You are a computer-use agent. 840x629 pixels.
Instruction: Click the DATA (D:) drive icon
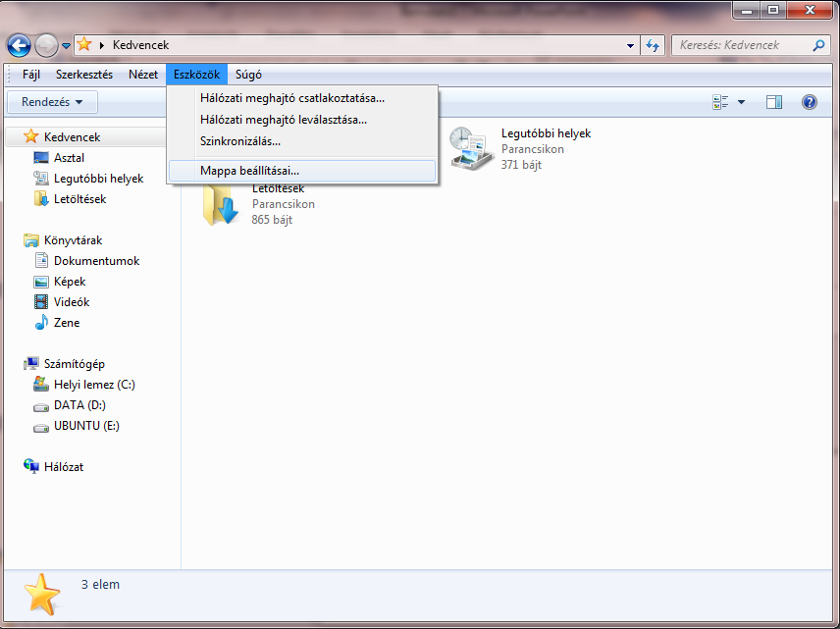pos(41,407)
